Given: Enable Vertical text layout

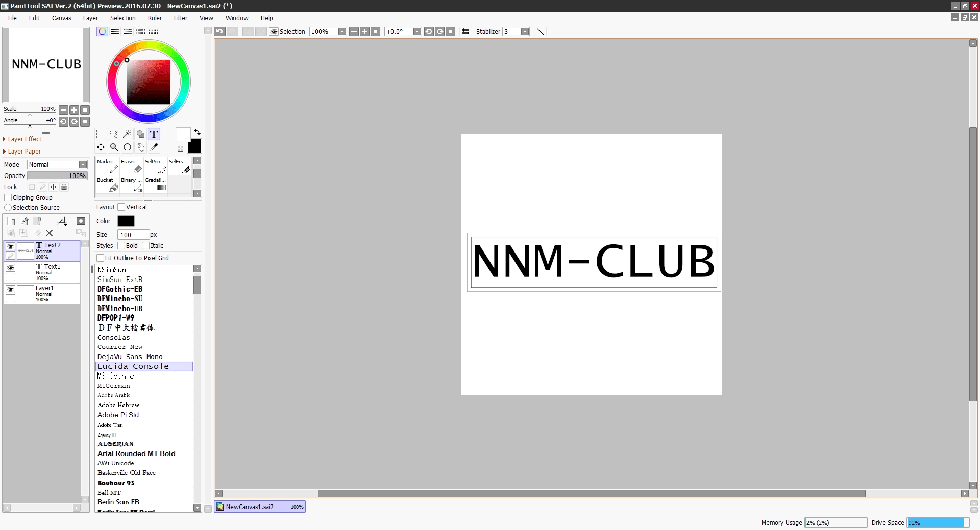Looking at the screenshot, I should pyautogui.click(x=121, y=207).
